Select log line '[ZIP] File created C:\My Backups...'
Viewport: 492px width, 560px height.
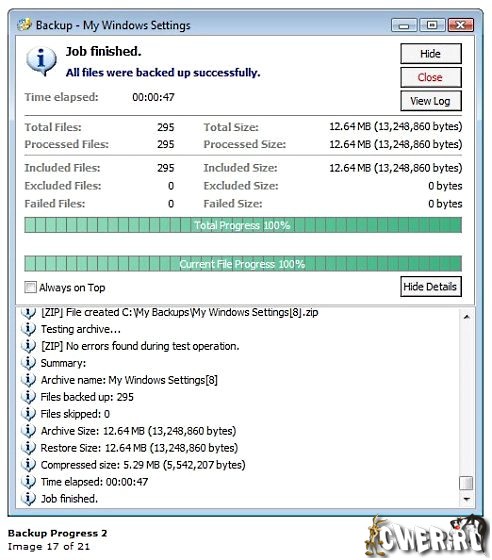point(179,312)
